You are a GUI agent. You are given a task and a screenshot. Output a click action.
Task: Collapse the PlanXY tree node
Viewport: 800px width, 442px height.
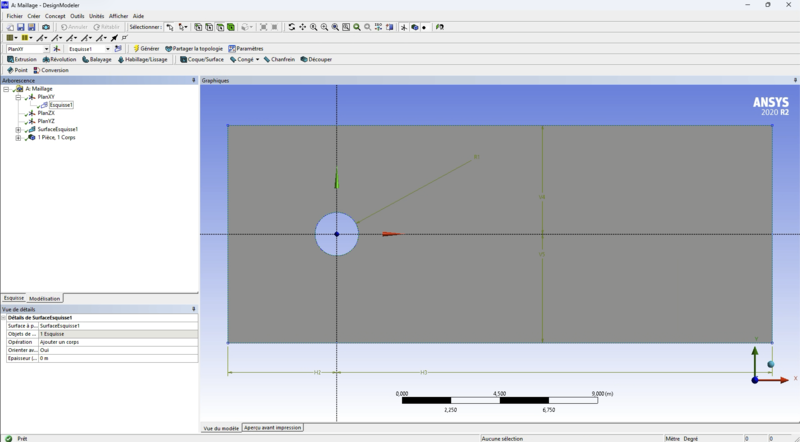pos(18,97)
